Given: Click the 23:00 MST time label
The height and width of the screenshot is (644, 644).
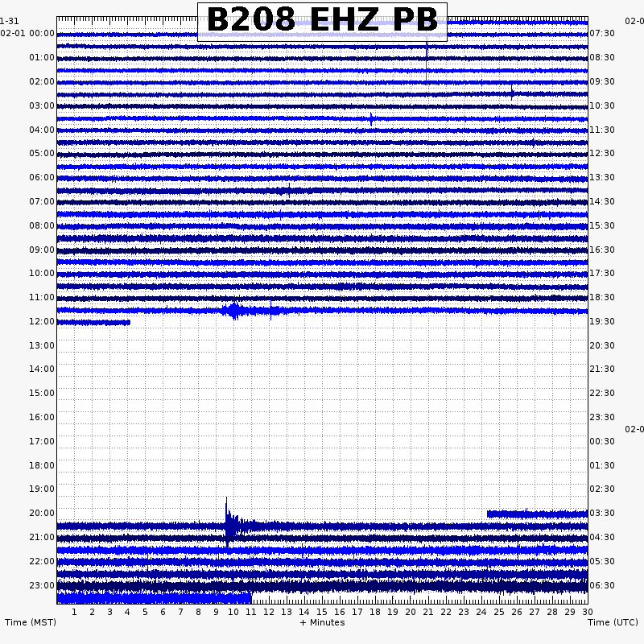Looking at the screenshot, I should pyautogui.click(x=42, y=585).
